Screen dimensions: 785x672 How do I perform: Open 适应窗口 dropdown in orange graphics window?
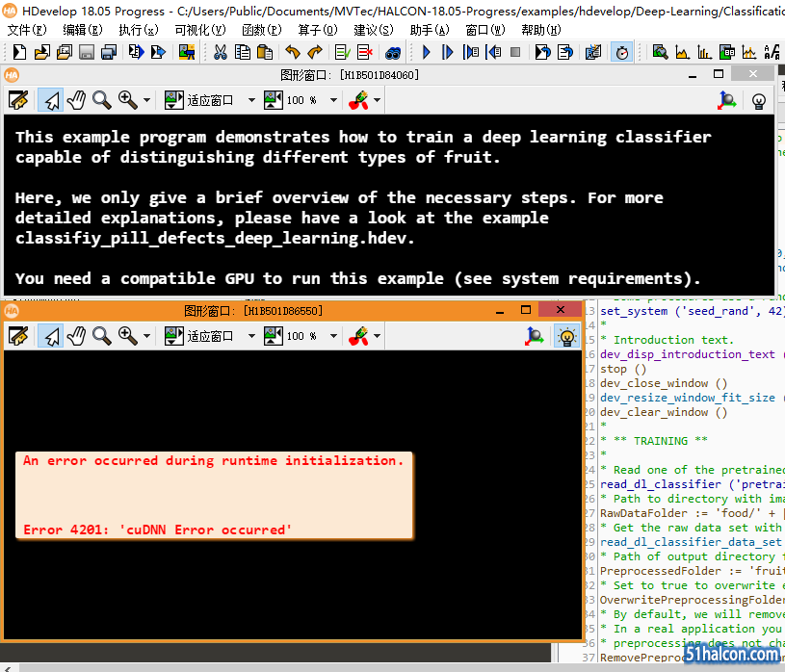point(251,336)
